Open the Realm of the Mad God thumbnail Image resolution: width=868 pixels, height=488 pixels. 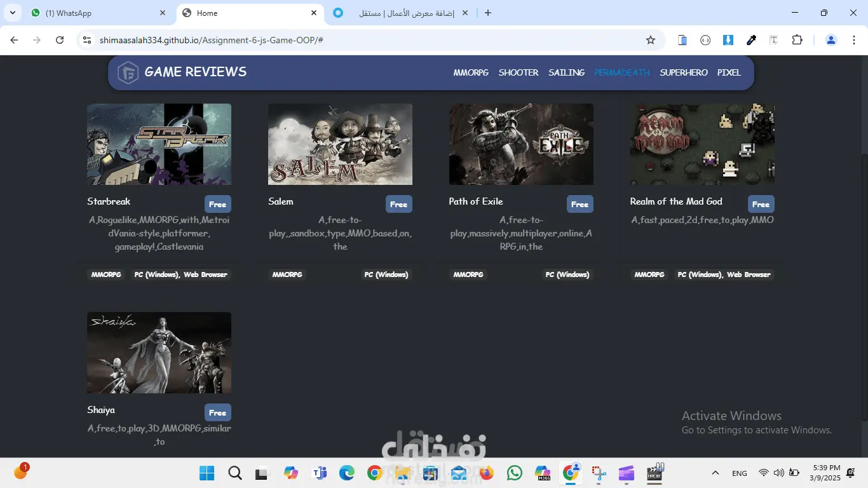click(702, 144)
